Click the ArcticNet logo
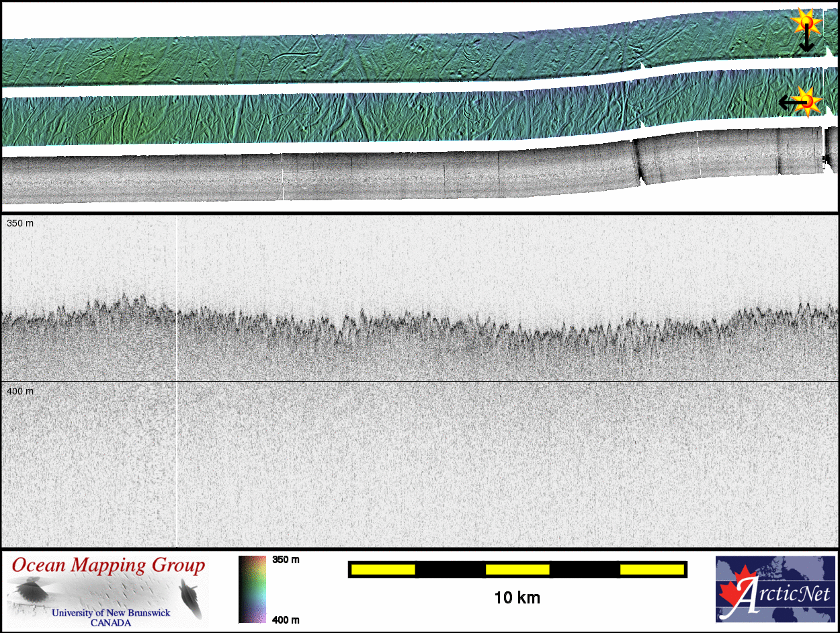This screenshot has width=840, height=633. coord(775,589)
